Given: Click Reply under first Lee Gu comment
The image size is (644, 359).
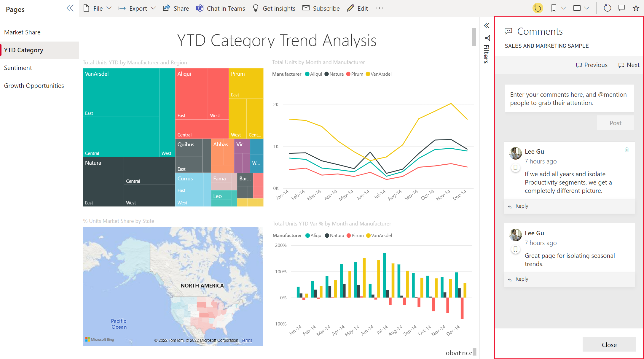Looking at the screenshot, I should pos(521,206).
